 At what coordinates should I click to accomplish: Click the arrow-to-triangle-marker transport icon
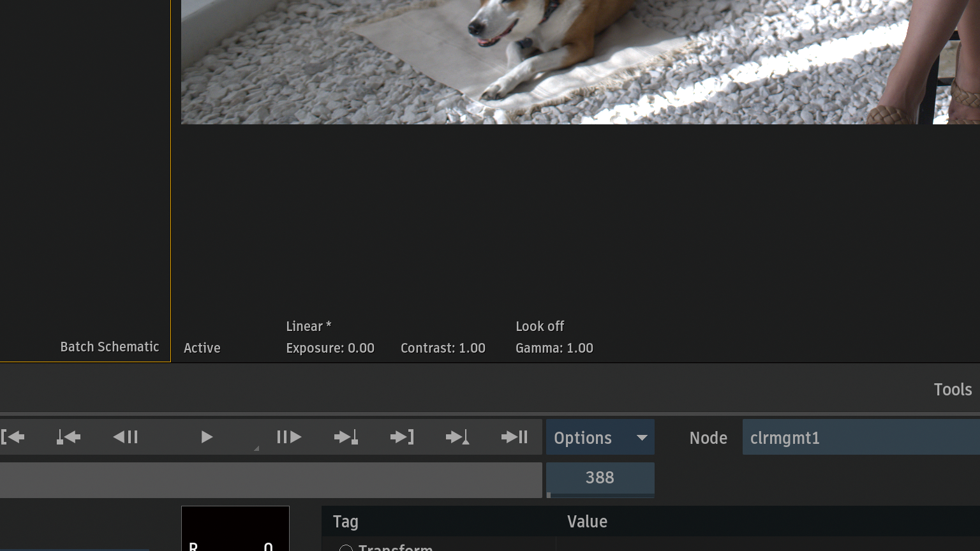click(x=457, y=437)
